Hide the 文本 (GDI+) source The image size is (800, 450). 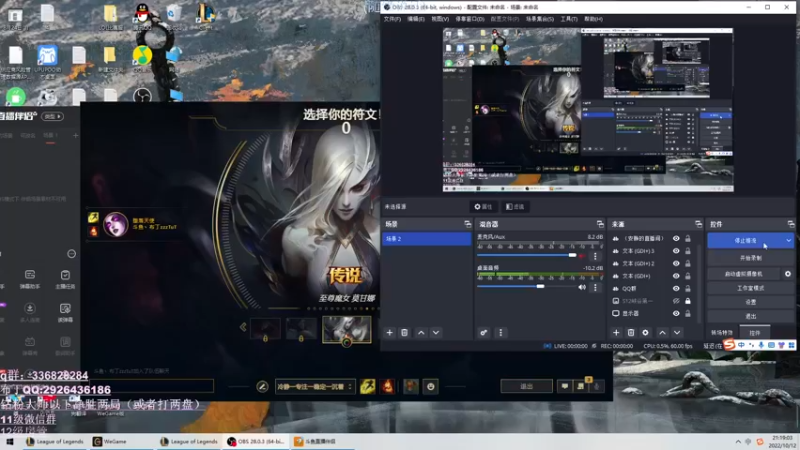coord(676,276)
